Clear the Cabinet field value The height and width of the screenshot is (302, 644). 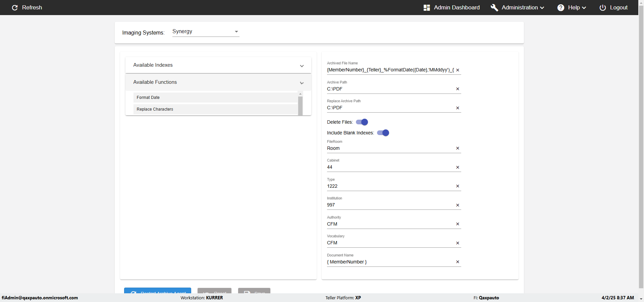pos(458,167)
